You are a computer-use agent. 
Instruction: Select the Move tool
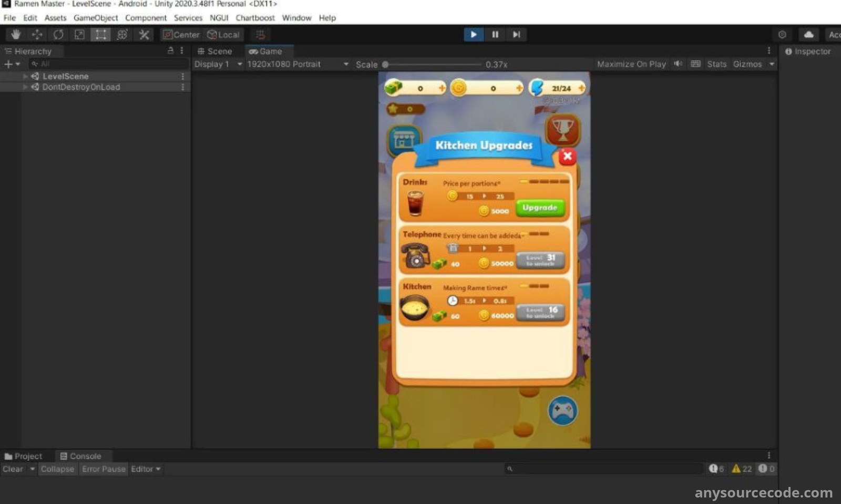point(37,35)
